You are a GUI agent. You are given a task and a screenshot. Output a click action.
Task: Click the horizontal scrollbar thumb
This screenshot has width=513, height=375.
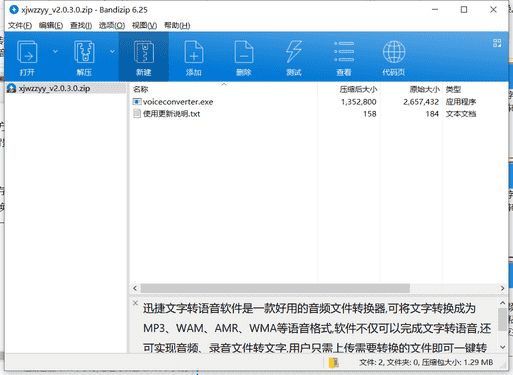pos(275,288)
